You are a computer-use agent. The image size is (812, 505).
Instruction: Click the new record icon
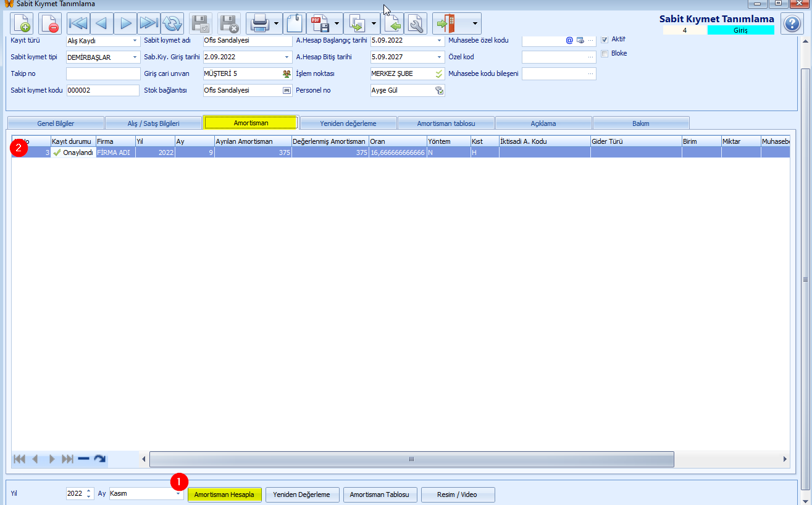[x=22, y=24]
